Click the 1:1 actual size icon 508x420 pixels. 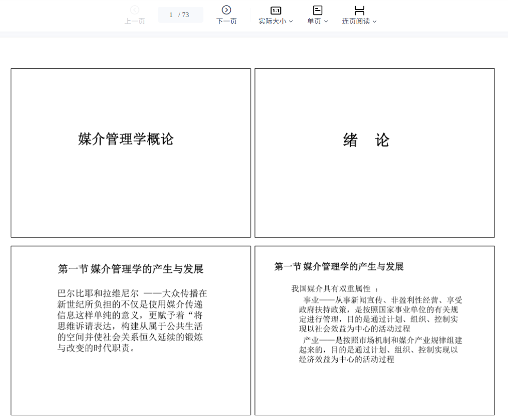[x=276, y=10]
